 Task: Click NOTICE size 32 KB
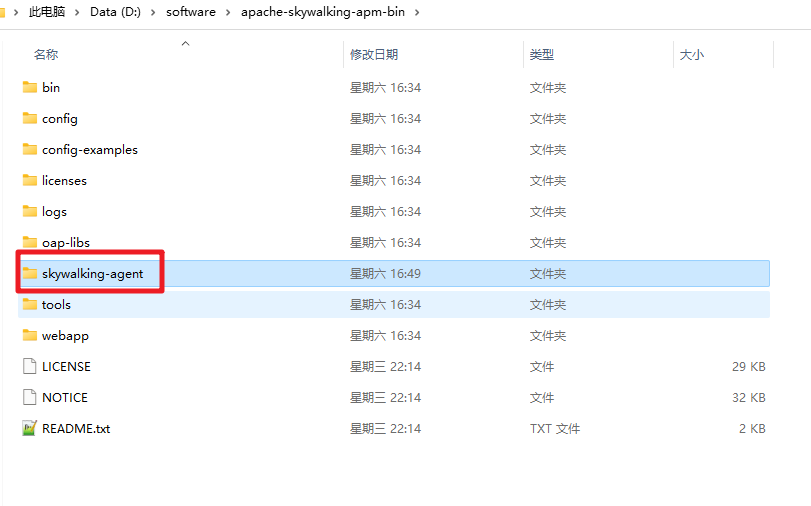pos(749,398)
